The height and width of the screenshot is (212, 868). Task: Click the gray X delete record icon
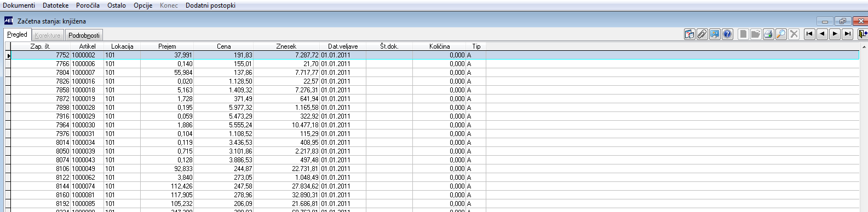click(794, 34)
